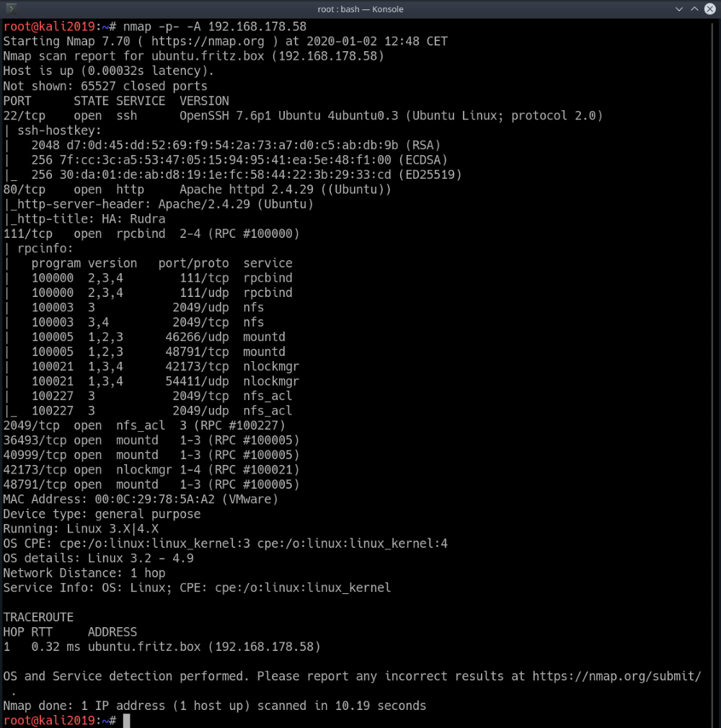The image size is (721, 728).
Task: Minimize the Konsole window
Action: 678,9
